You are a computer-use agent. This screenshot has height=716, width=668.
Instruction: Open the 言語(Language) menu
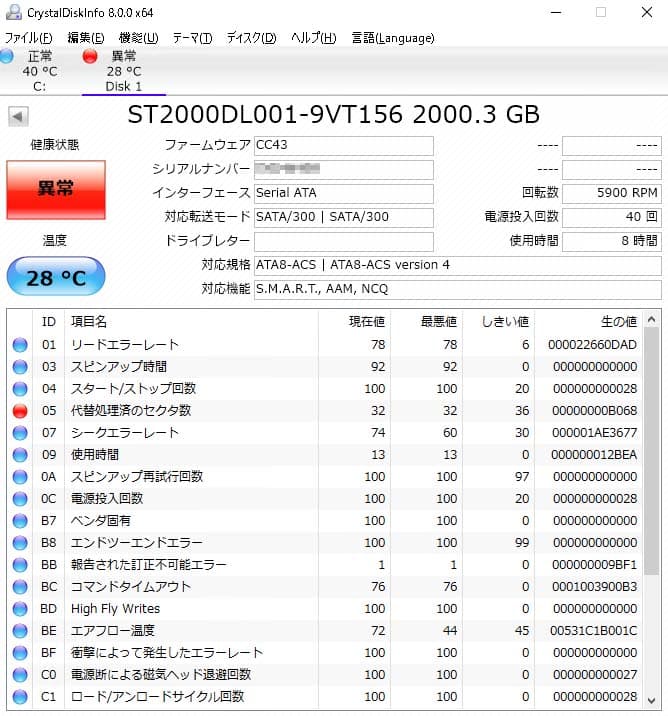(392, 38)
